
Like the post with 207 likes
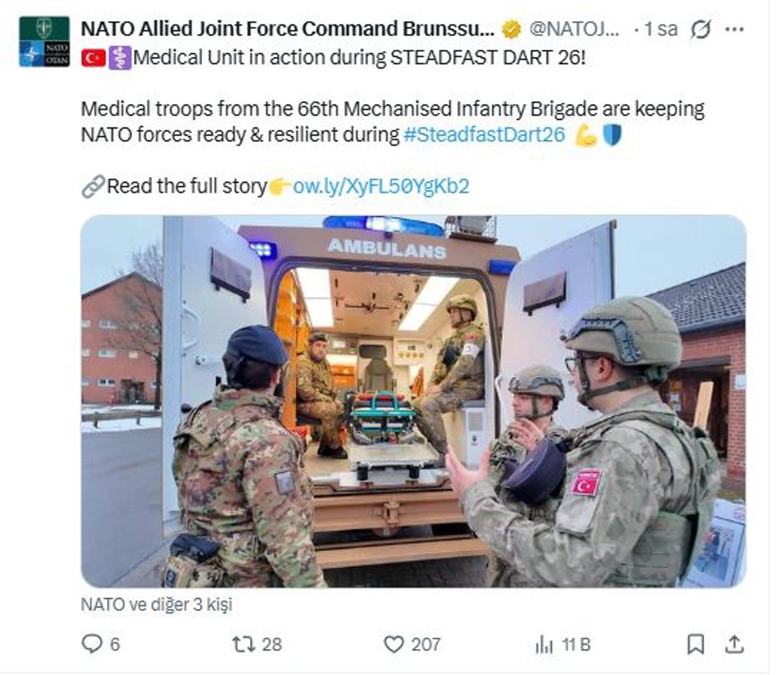[x=394, y=644]
